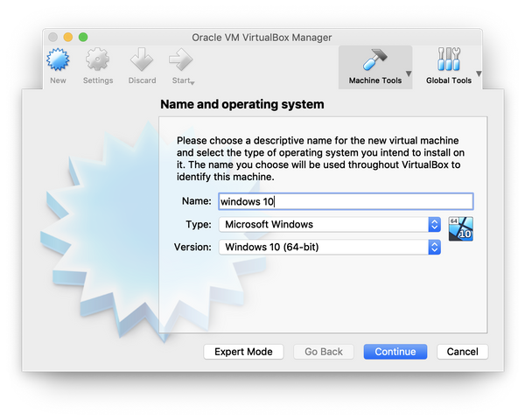
Task: Click the Windows 10 64-bit OS icon
Action: click(460, 228)
